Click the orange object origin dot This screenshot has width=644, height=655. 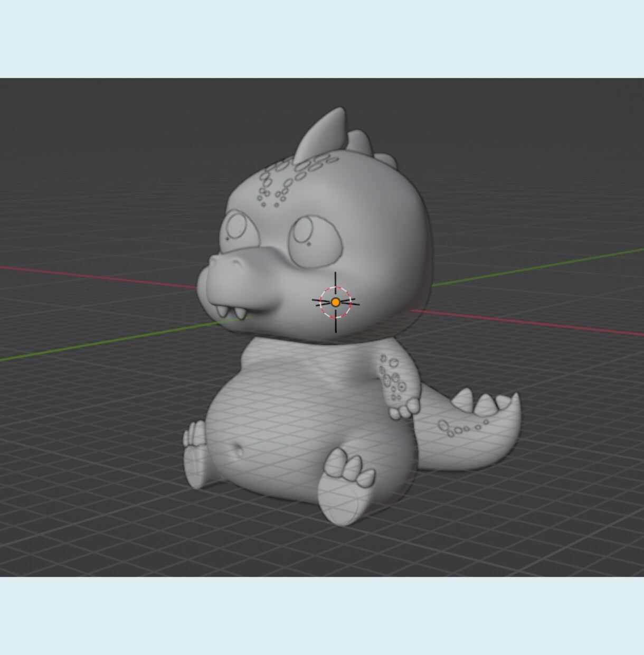point(336,303)
